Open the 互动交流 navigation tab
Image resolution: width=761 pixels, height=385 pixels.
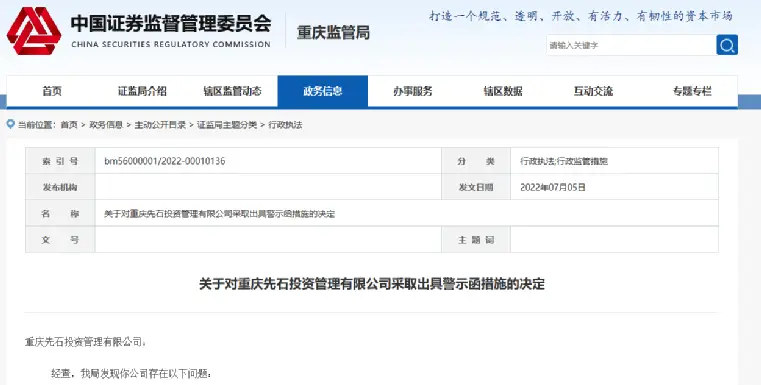point(594,91)
